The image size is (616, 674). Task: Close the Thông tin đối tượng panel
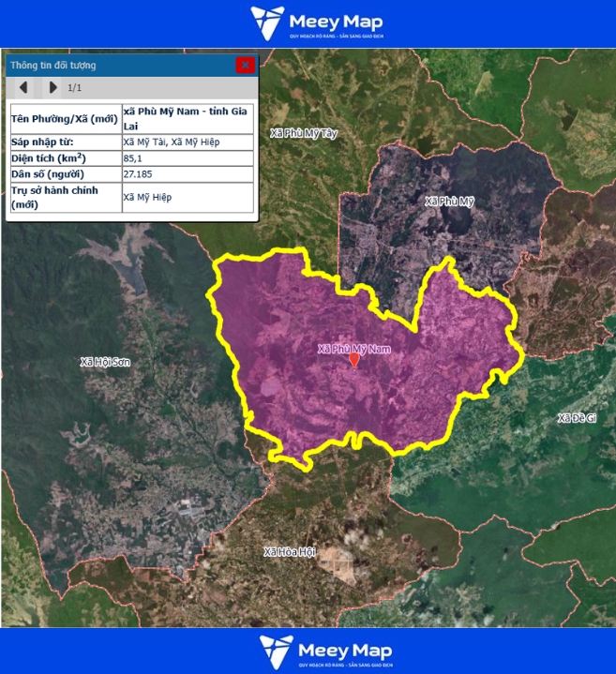tap(245, 65)
